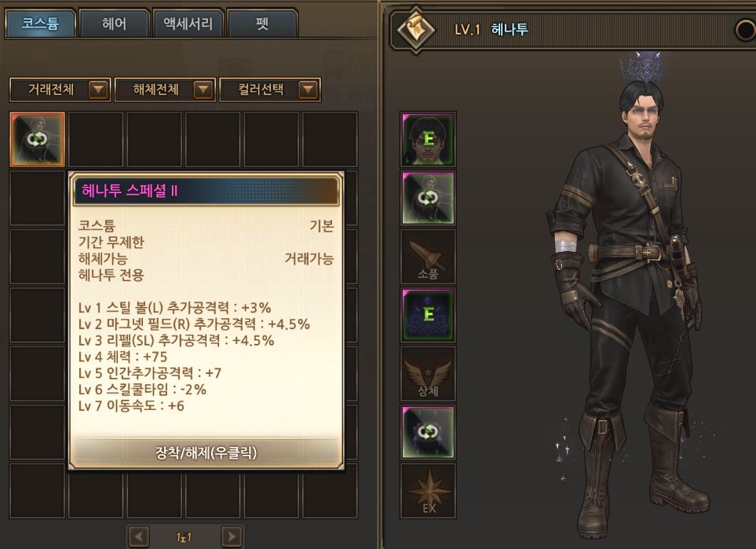Click the equipped crown accessory slot
The width and height of the screenshot is (756, 549).
[x=428, y=316]
